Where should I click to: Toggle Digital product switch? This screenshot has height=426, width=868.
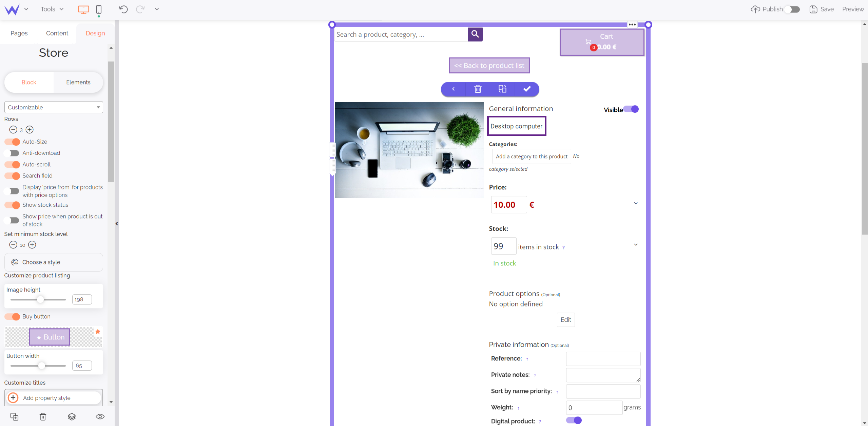[574, 420]
